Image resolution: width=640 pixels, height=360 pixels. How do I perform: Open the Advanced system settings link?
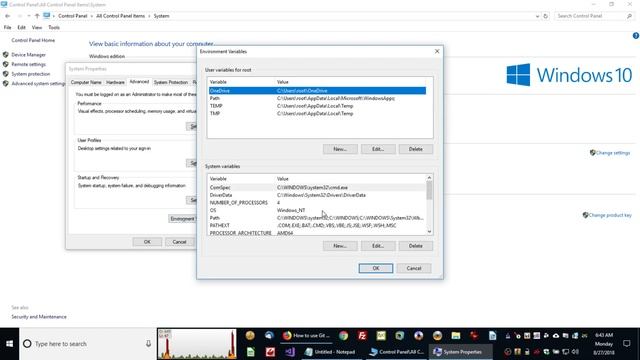38,84
